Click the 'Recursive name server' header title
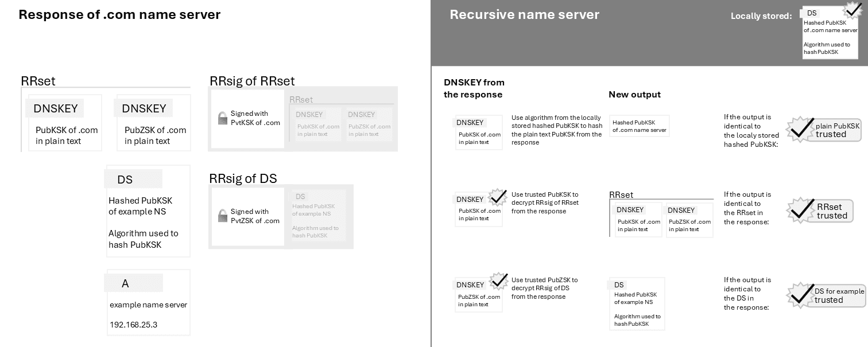Viewport: 868px width, 347px height. [524, 15]
